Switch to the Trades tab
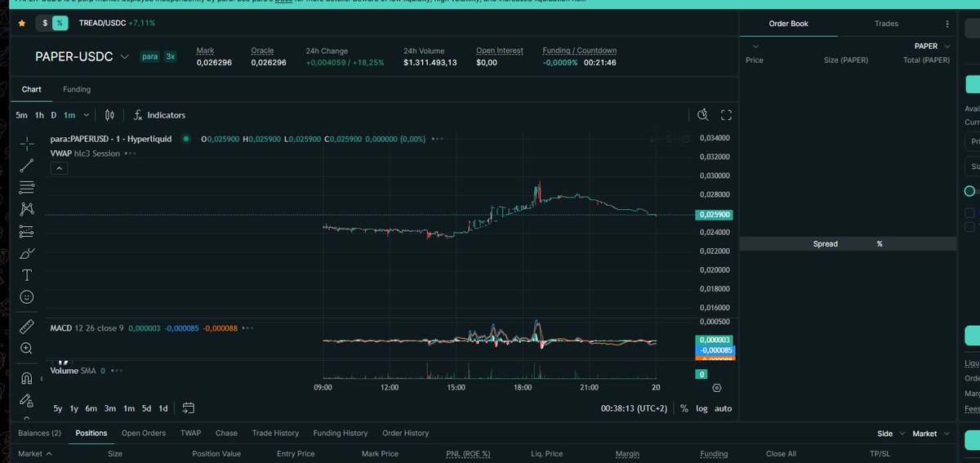Screen dimensions: 980x463 coord(886,24)
